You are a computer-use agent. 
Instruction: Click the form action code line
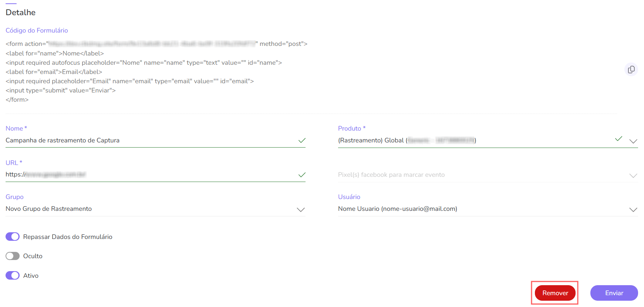[x=156, y=44]
